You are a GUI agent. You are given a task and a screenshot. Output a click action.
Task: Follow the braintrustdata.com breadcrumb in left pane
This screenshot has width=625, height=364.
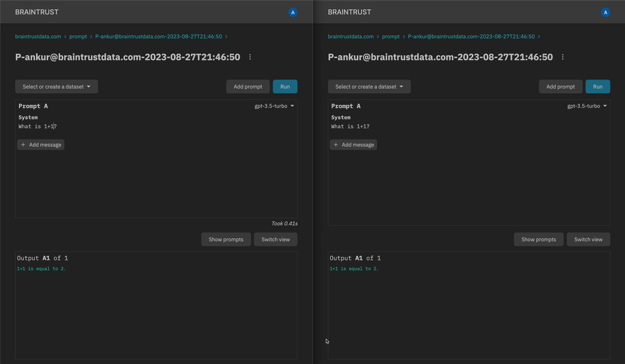[38, 36]
